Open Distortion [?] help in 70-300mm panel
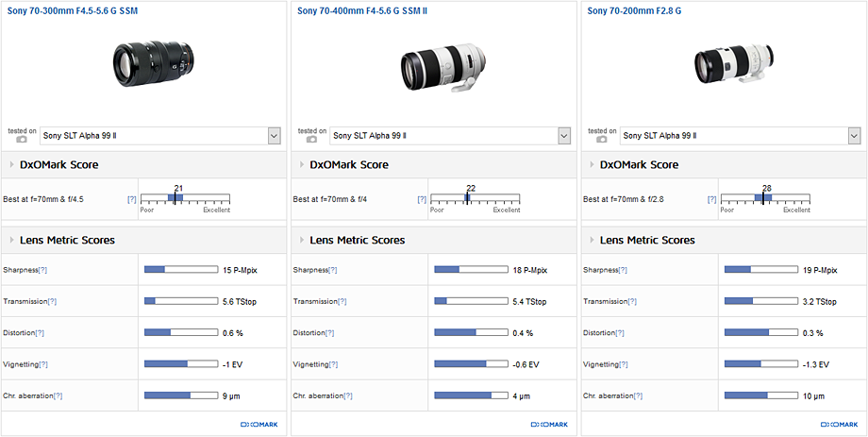Screen dimensions: 868x437 pos(40,333)
